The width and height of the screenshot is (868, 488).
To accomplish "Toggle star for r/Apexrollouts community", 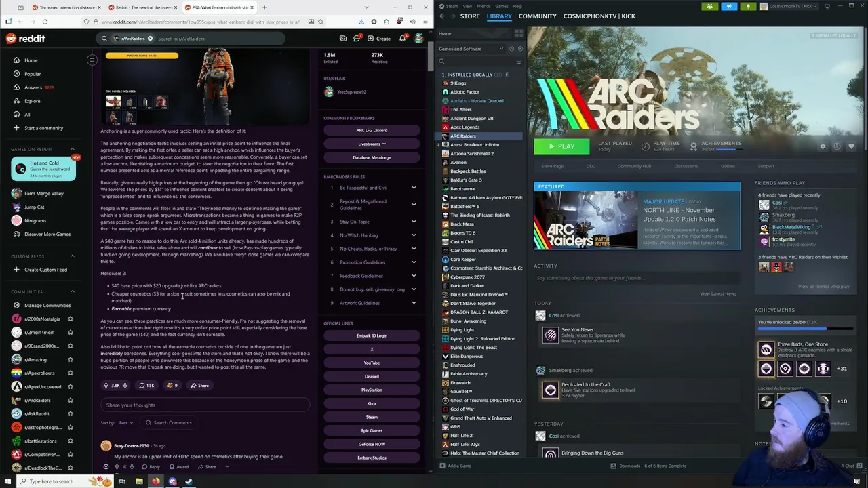I will pyautogui.click(x=70, y=373).
